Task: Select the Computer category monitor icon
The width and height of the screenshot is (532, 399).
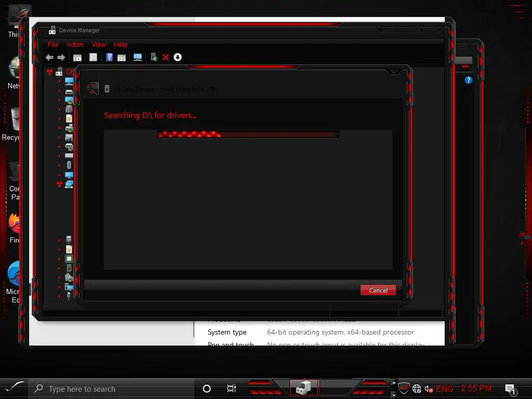Action: (x=69, y=81)
